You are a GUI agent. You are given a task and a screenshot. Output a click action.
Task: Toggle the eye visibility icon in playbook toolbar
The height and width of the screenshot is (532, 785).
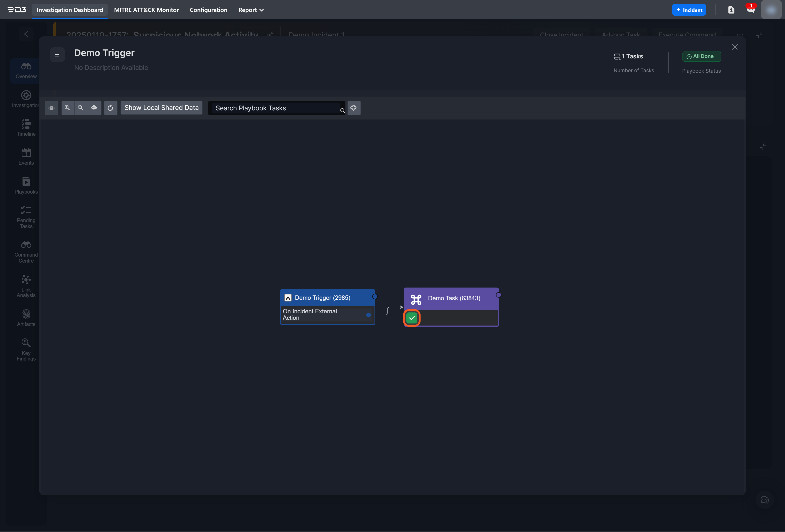(x=51, y=108)
